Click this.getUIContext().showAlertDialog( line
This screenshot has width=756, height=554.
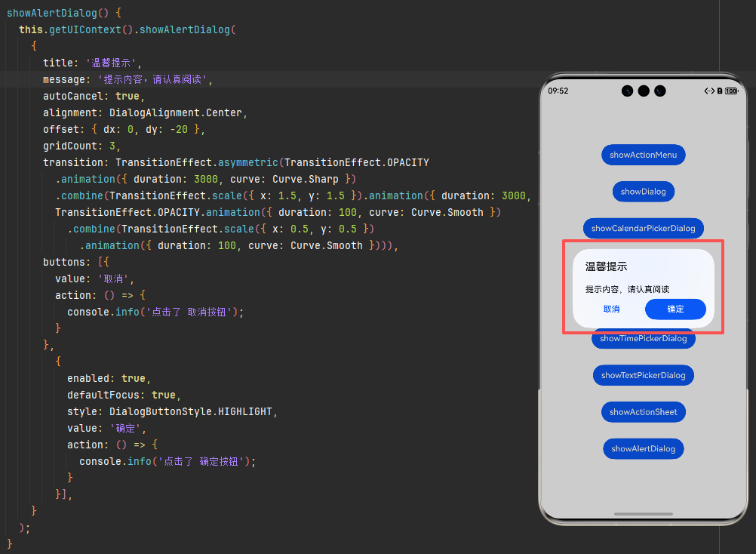[128, 29]
